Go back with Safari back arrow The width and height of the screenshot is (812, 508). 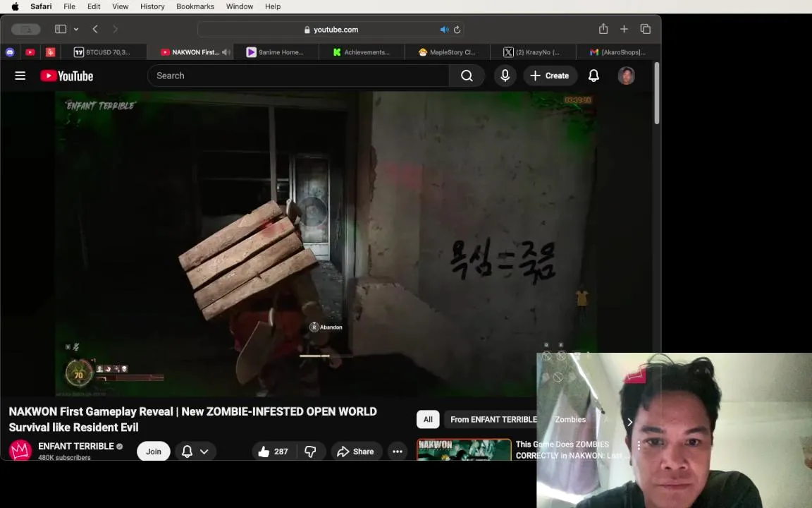pyautogui.click(x=95, y=29)
